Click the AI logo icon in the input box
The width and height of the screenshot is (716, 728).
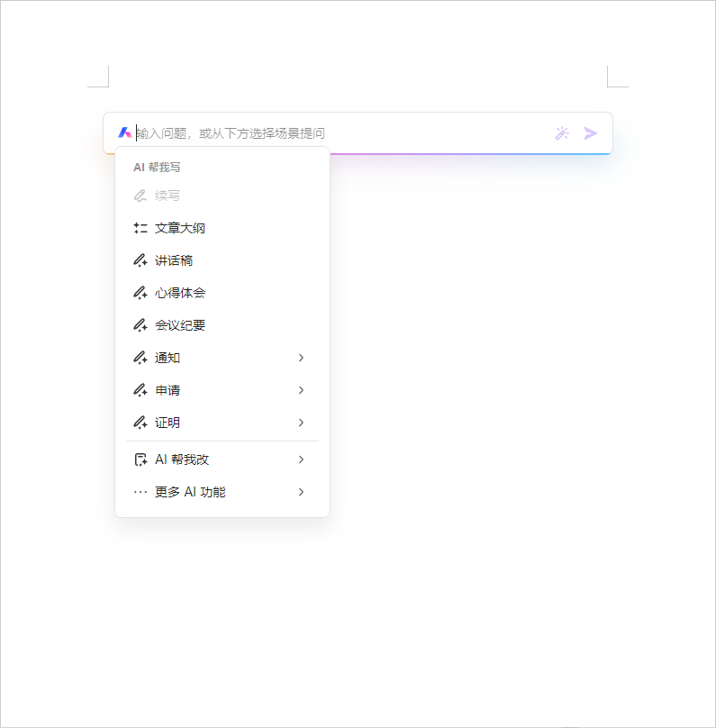click(126, 132)
